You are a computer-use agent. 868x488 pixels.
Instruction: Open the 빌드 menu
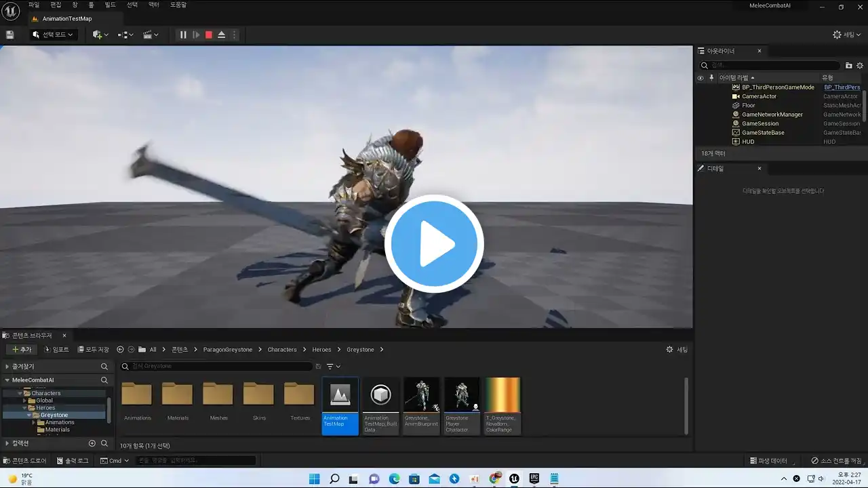point(110,5)
